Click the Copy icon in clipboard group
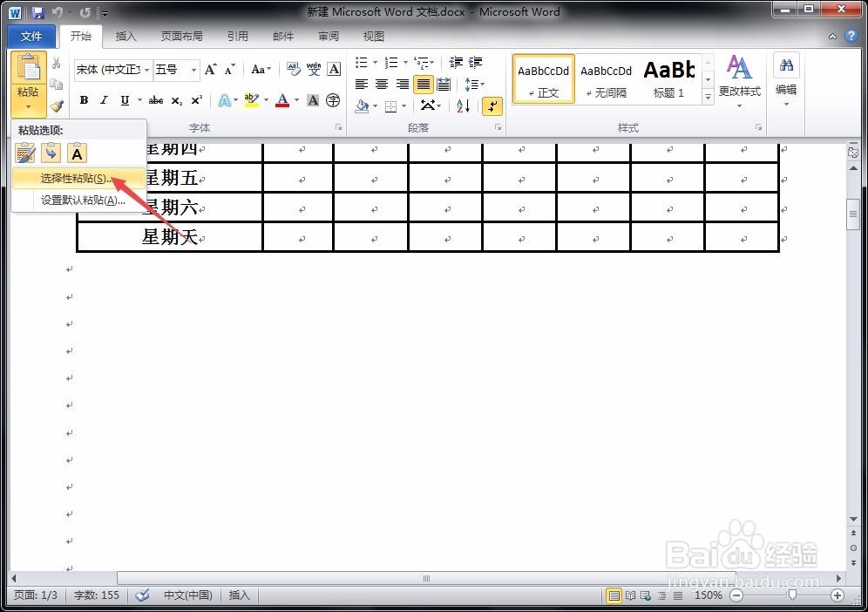Image resolution: width=868 pixels, height=612 pixels. click(56, 85)
